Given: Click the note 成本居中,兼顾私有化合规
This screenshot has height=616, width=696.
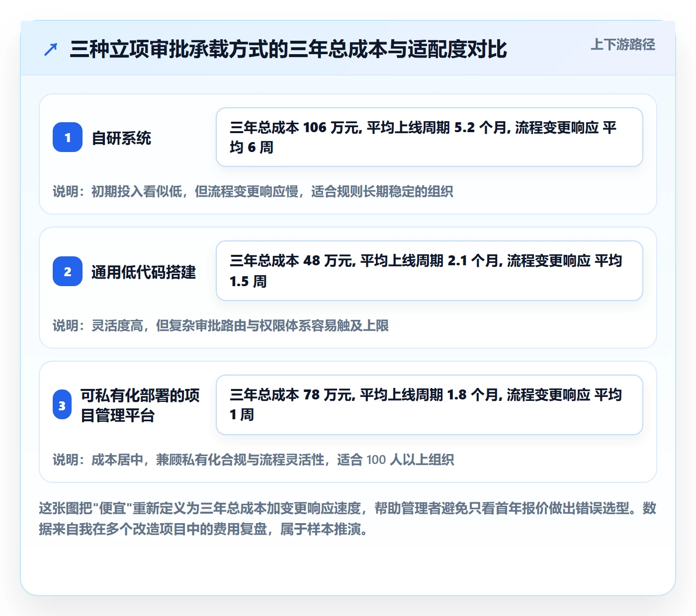Looking at the screenshot, I should 254,460.
